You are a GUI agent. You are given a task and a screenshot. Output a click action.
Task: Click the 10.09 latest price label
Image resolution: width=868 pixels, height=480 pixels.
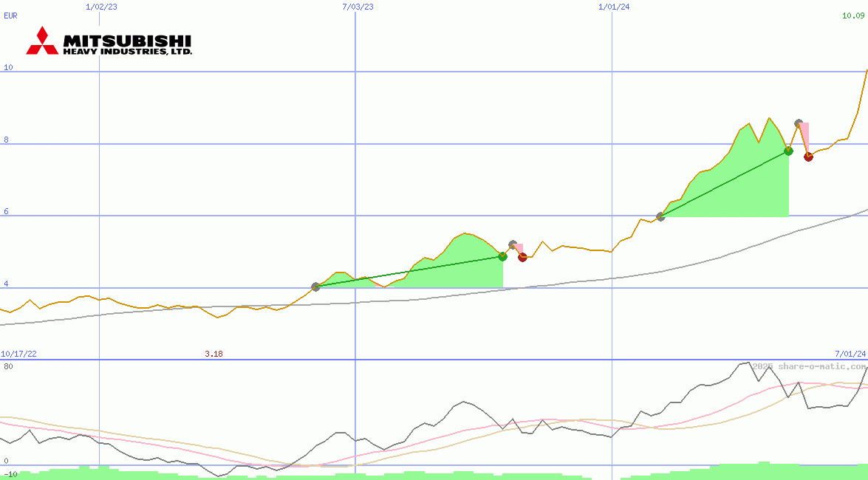pyautogui.click(x=852, y=16)
